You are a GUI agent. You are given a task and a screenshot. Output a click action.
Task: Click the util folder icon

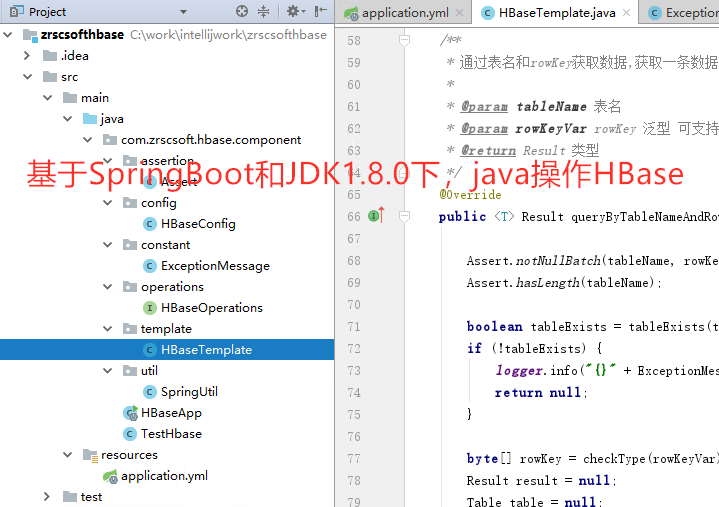coord(130,371)
